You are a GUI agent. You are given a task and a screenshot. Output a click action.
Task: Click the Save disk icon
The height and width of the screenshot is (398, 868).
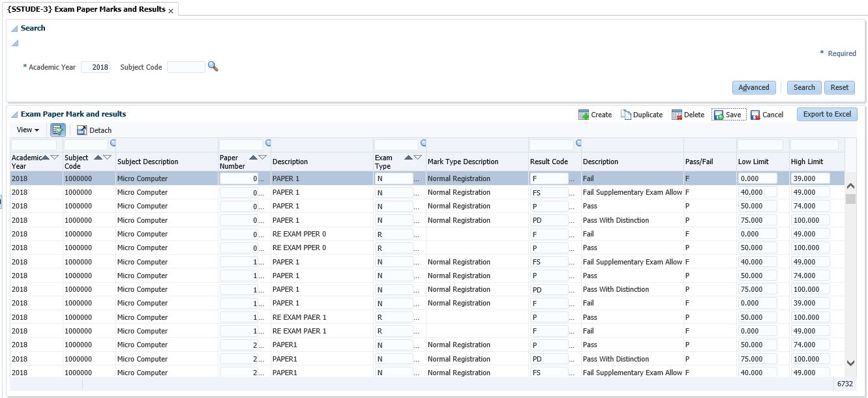[718, 115]
